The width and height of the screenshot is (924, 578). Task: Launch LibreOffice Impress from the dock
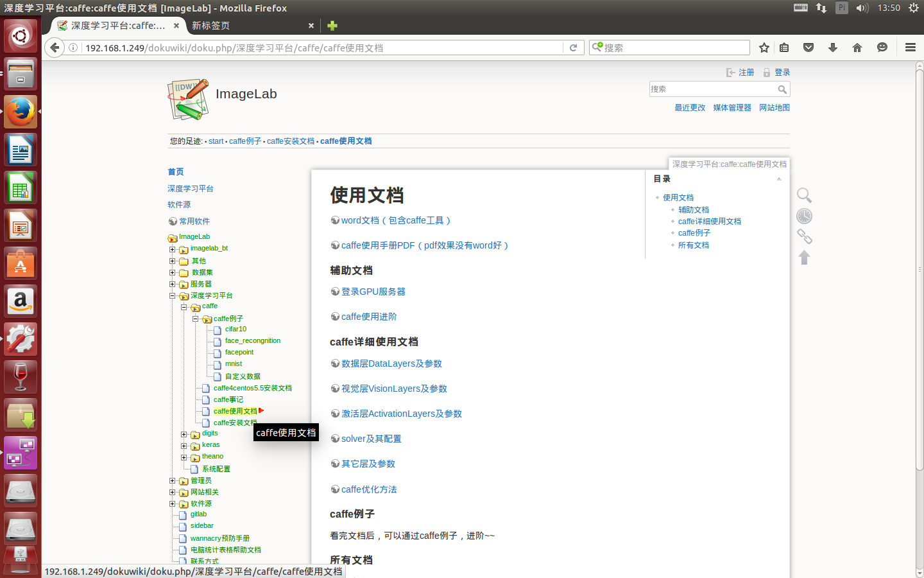[21, 225]
